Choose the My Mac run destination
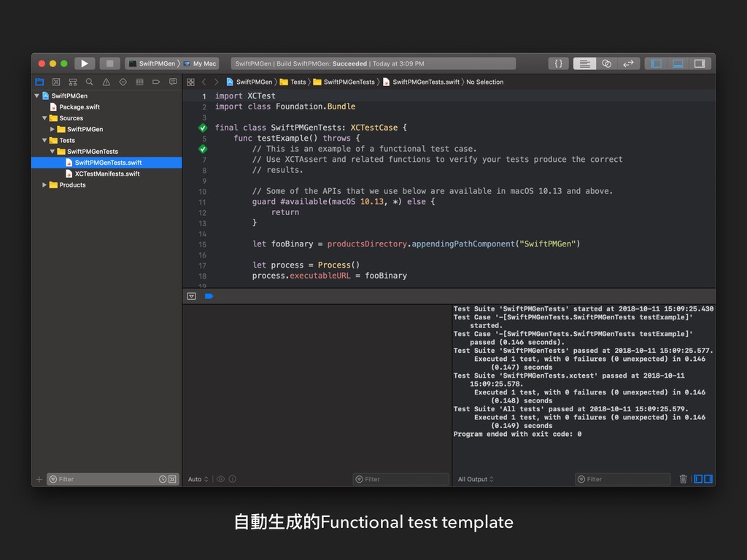This screenshot has height=560, width=747. click(x=200, y=63)
